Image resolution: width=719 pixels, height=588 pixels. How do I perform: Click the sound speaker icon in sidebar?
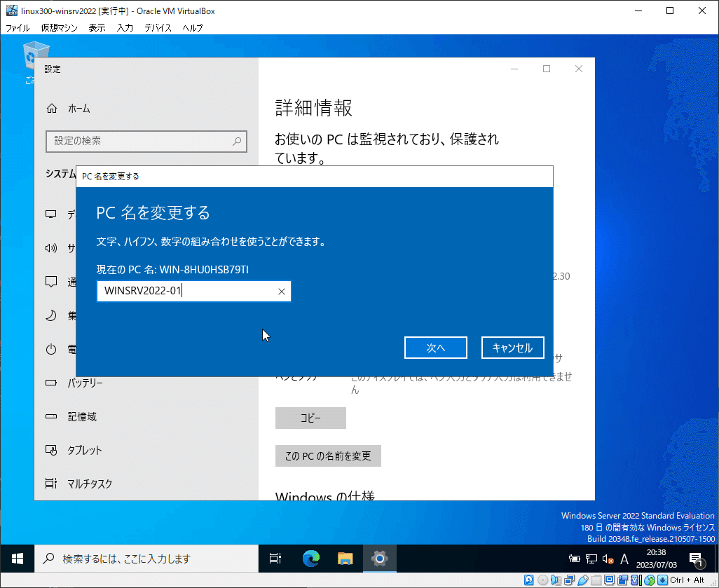[x=51, y=248]
